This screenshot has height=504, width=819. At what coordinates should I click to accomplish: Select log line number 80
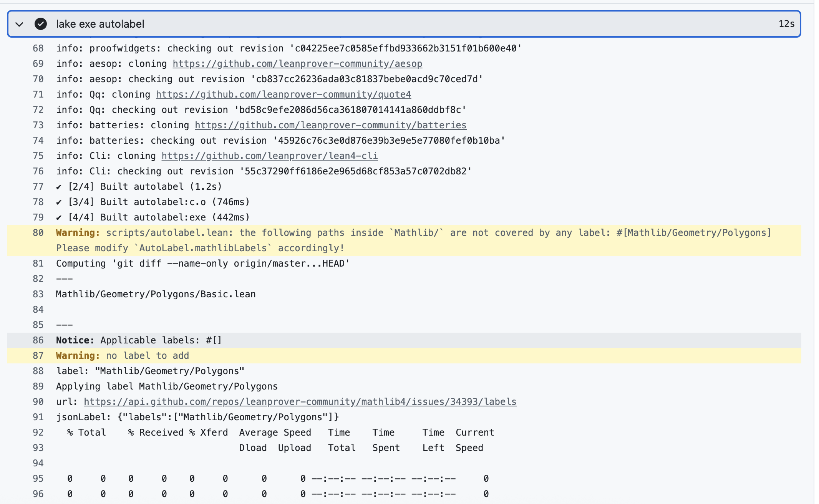pos(38,233)
